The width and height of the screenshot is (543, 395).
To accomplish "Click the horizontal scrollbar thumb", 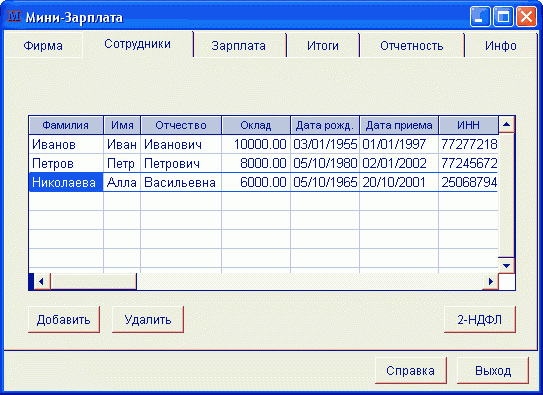I will click(x=94, y=281).
